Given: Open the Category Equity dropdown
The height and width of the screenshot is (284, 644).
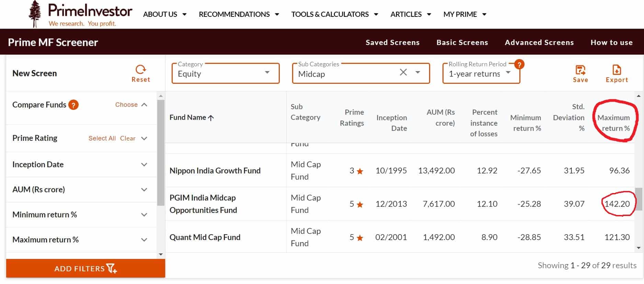Looking at the screenshot, I should click(226, 73).
